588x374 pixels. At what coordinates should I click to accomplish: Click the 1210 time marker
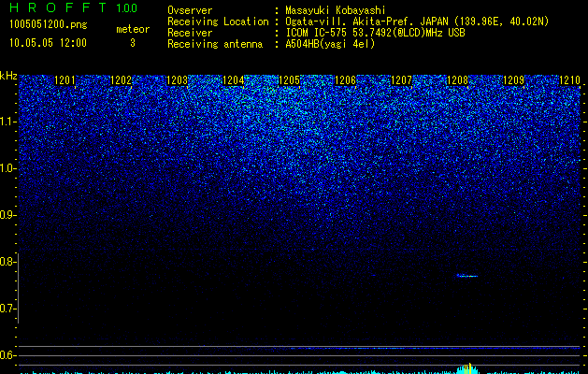(x=569, y=80)
